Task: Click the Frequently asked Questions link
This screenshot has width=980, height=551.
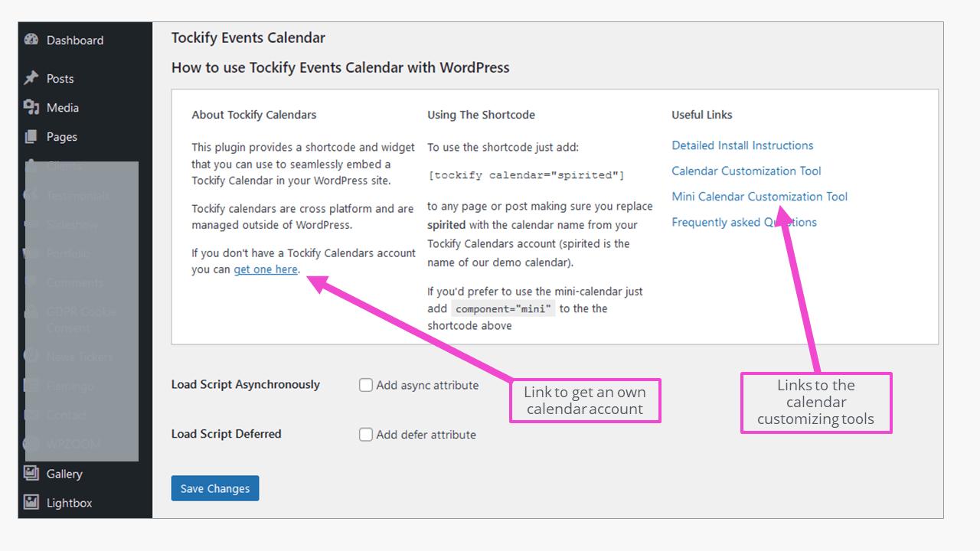Action: click(745, 222)
